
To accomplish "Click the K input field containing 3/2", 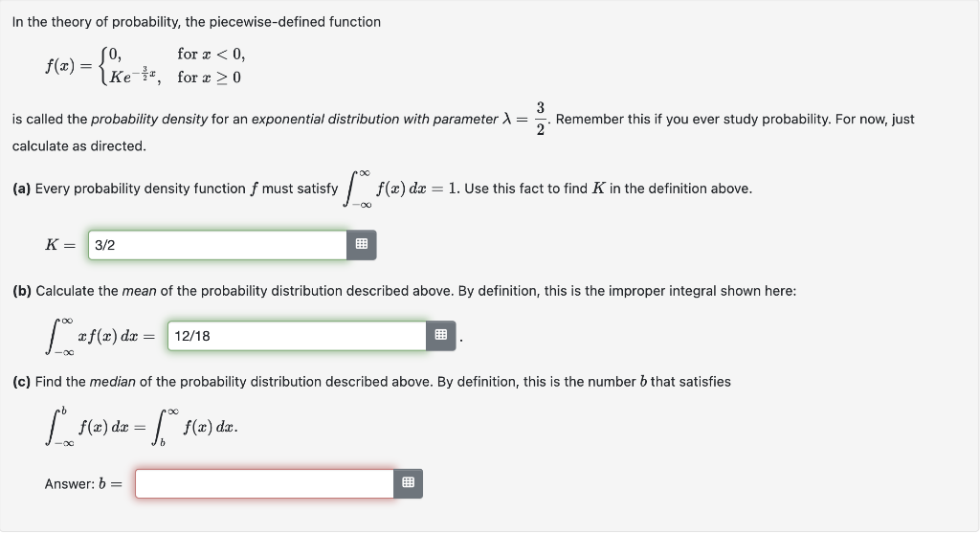I will coord(217,245).
